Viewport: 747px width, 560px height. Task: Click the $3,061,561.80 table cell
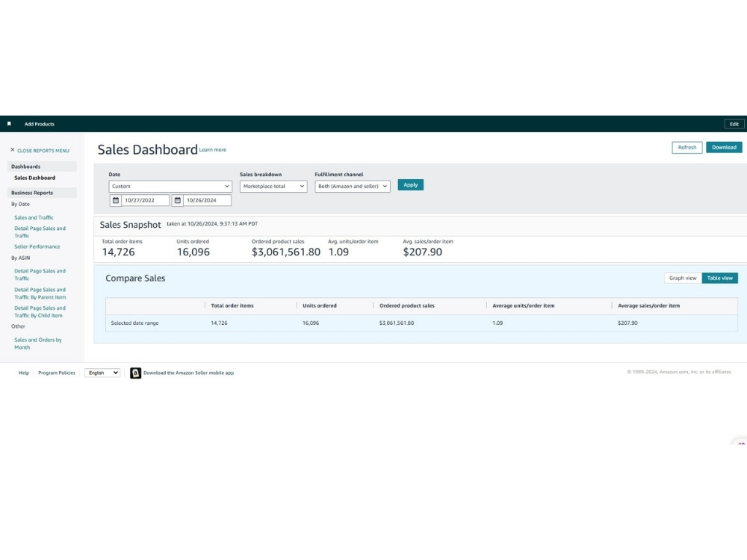(397, 323)
